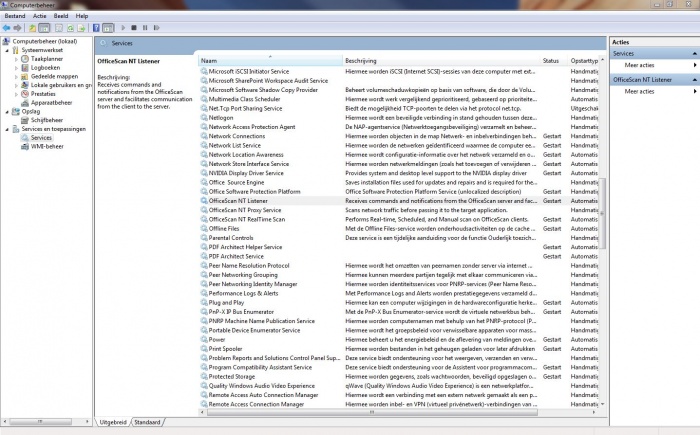700x435 pixels.
Task: Select the Prestaties icon in tree
Action: 25,94
